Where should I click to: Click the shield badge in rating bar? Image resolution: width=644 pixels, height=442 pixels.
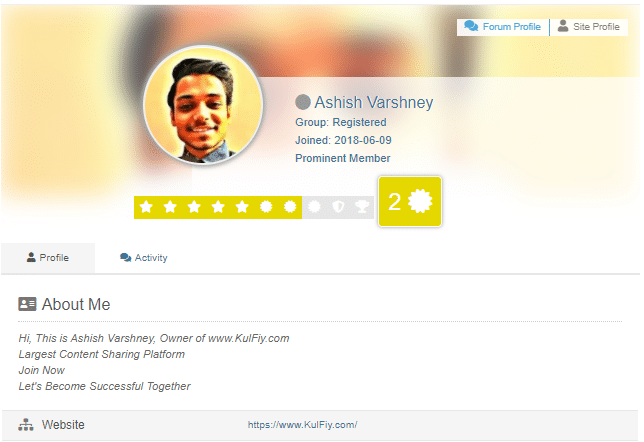pos(338,207)
